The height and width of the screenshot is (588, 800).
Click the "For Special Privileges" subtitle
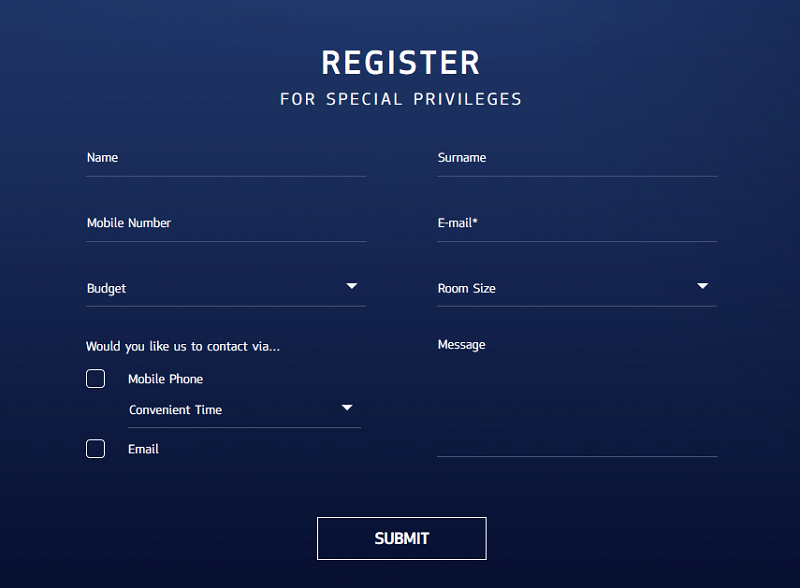point(401,99)
